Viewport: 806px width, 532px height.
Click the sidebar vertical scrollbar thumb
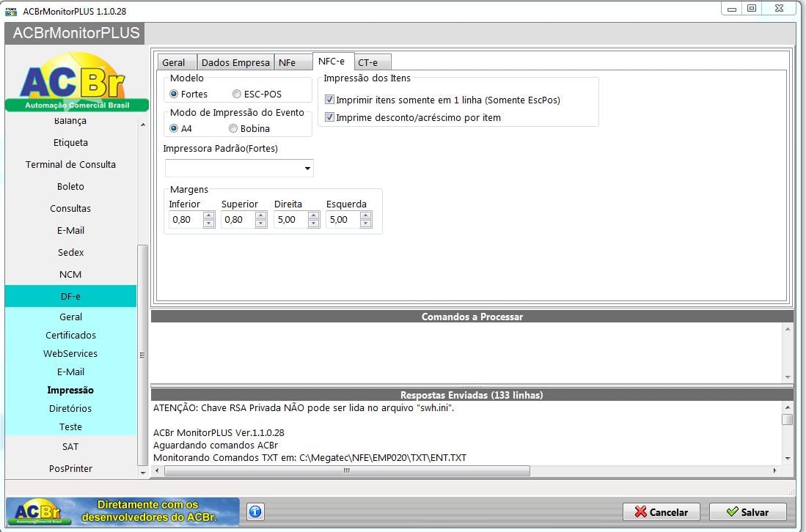143,355
